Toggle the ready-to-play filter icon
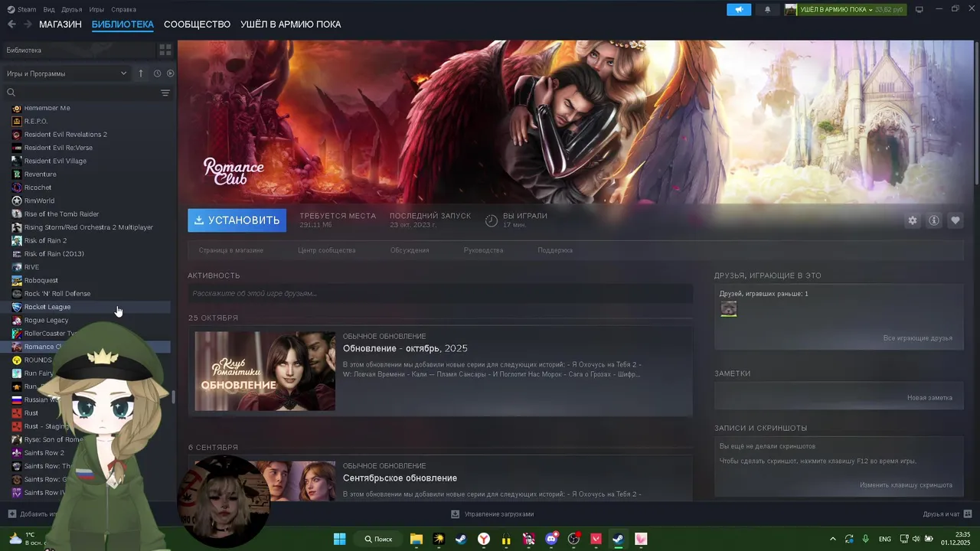 point(170,73)
